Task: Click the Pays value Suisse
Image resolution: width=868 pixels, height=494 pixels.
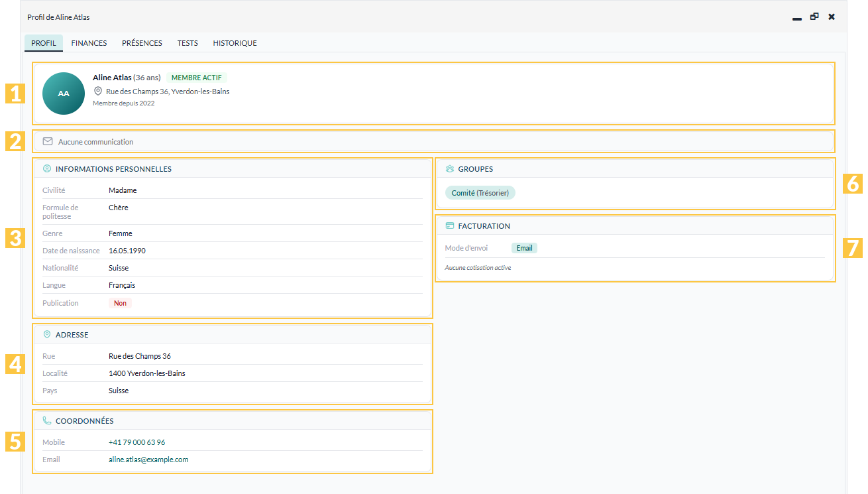Action: click(119, 391)
